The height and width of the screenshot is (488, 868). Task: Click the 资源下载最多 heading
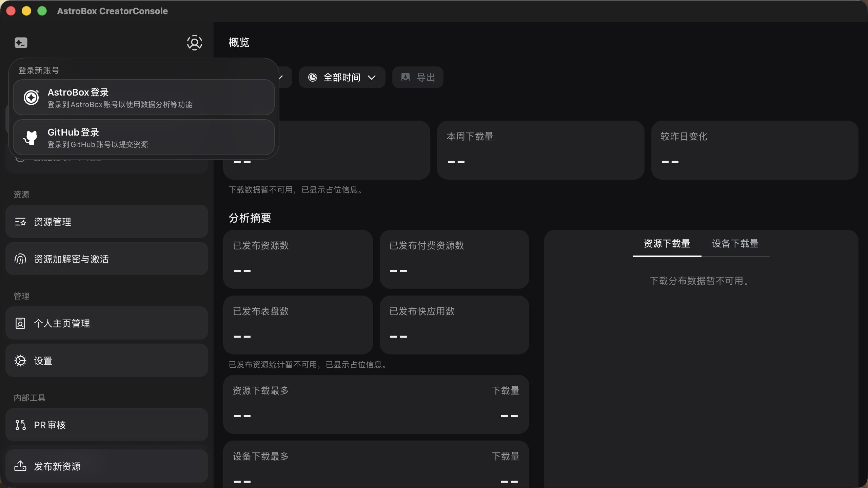261,391
